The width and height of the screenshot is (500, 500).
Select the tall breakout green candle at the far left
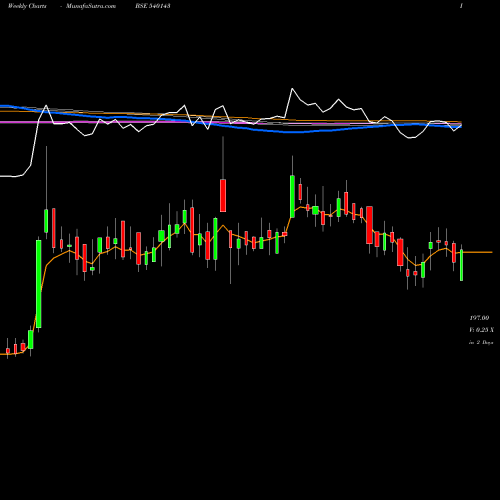coord(39,284)
